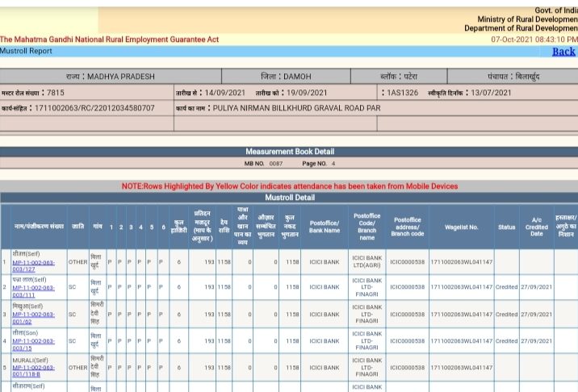The height and width of the screenshot is (392, 578).
Task: Click the Mustroll Report title text
Action: pos(26,51)
